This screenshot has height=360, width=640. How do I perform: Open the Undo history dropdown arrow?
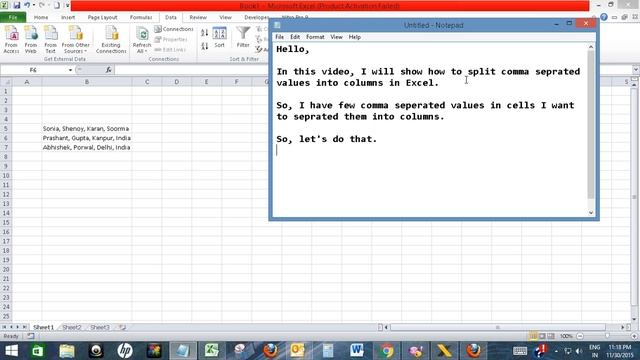tap(33, 5)
